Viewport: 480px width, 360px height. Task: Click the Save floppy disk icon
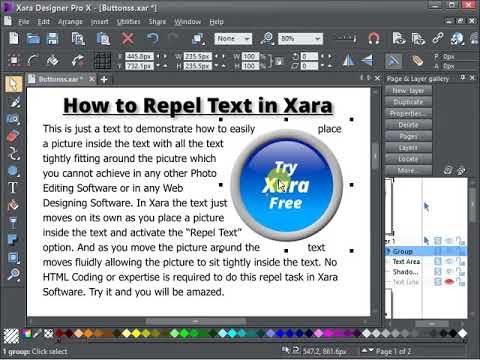click(x=53, y=39)
